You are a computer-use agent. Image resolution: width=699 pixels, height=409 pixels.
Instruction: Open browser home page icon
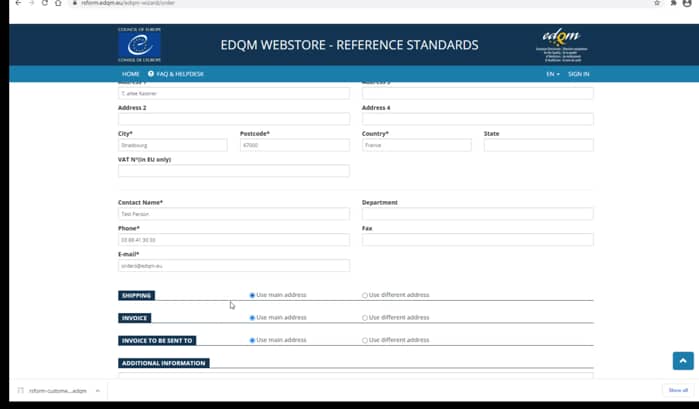click(x=58, y=3)
